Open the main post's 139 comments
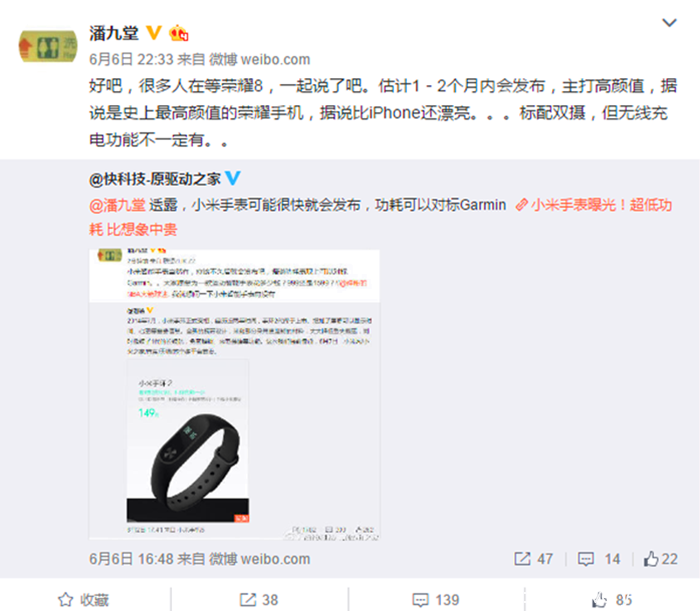The height and width of the screenshot is (611, 700). click(x=435, y=600)
